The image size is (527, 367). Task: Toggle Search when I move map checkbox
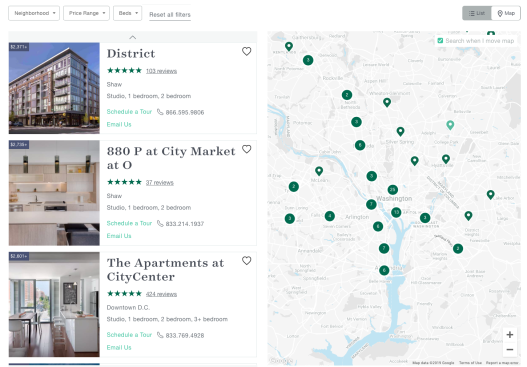pyautogui.click(x=440, y=41)
